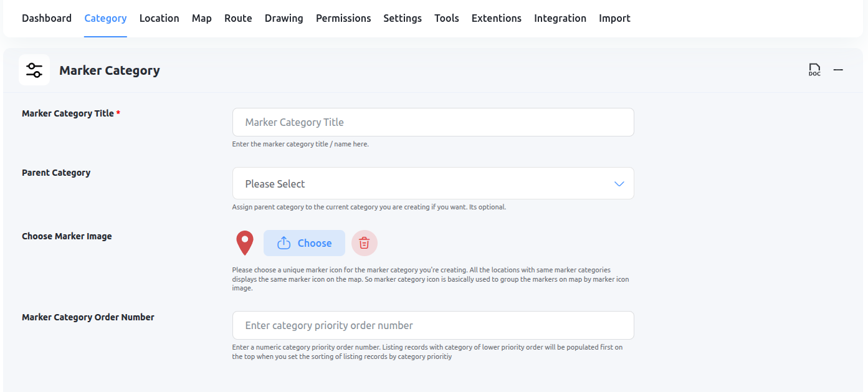868x392 pixels.
Task: Open the Import page
Action: (614, 18)
